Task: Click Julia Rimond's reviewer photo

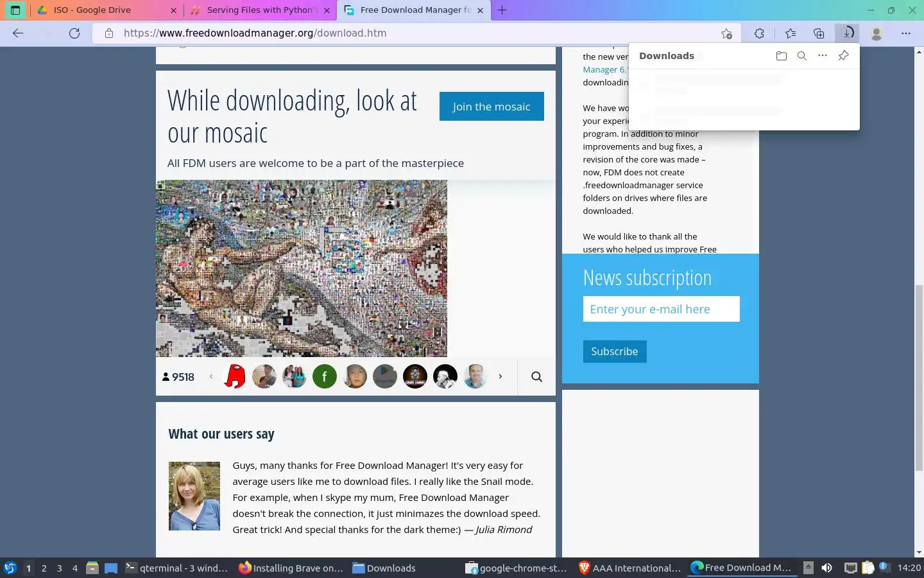Action: 194,496
